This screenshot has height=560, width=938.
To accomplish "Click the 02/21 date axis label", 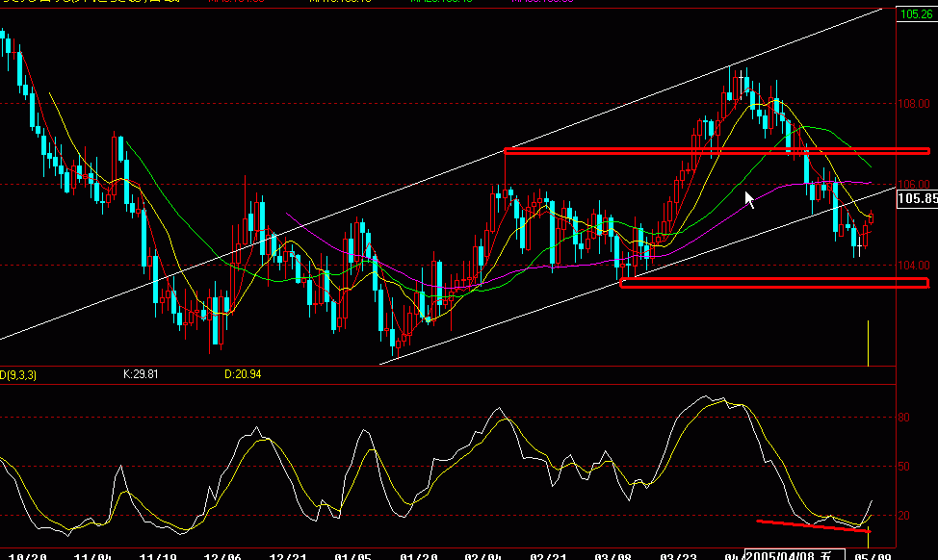I will point(549,556).
